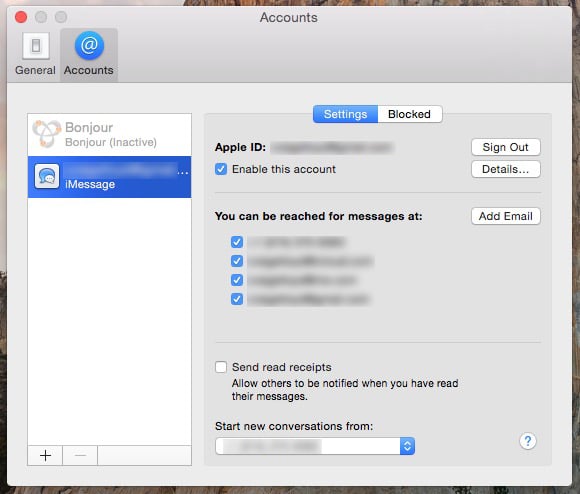Sign Out of the Apple ID
The height and width of the screenshot is (494, 580).
(506, 147)
